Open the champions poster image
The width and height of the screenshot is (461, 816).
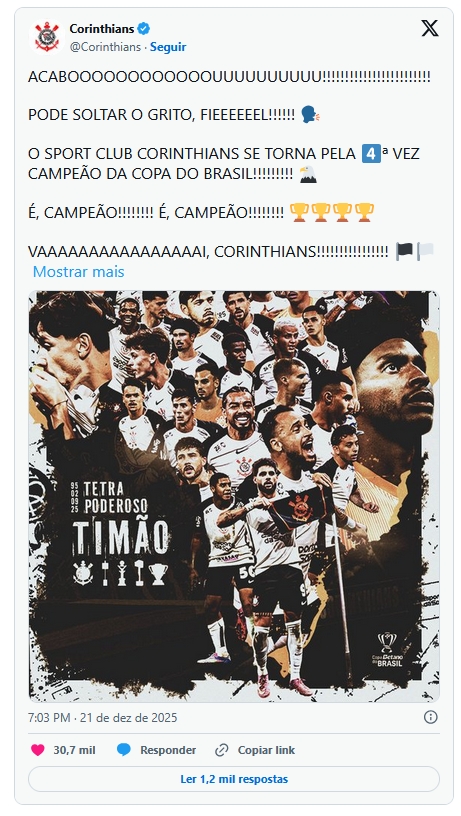(234, 496)
